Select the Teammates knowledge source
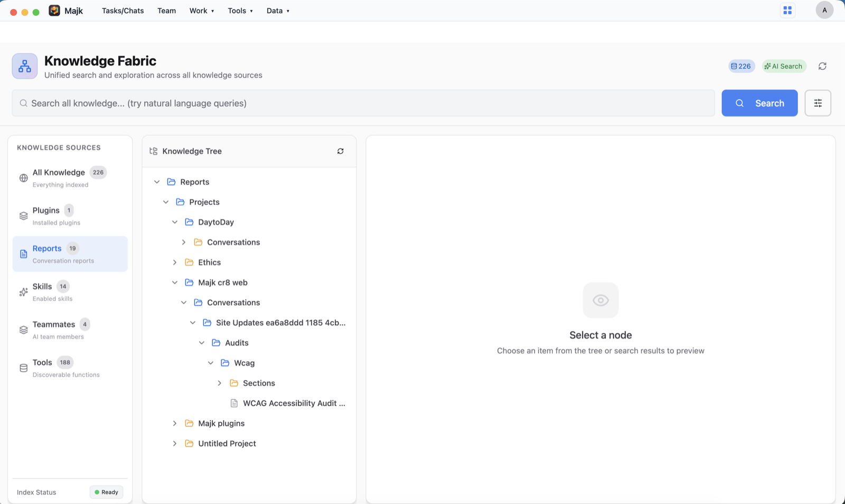This screenshot has width=845, height=504. [x=70, y=330]
